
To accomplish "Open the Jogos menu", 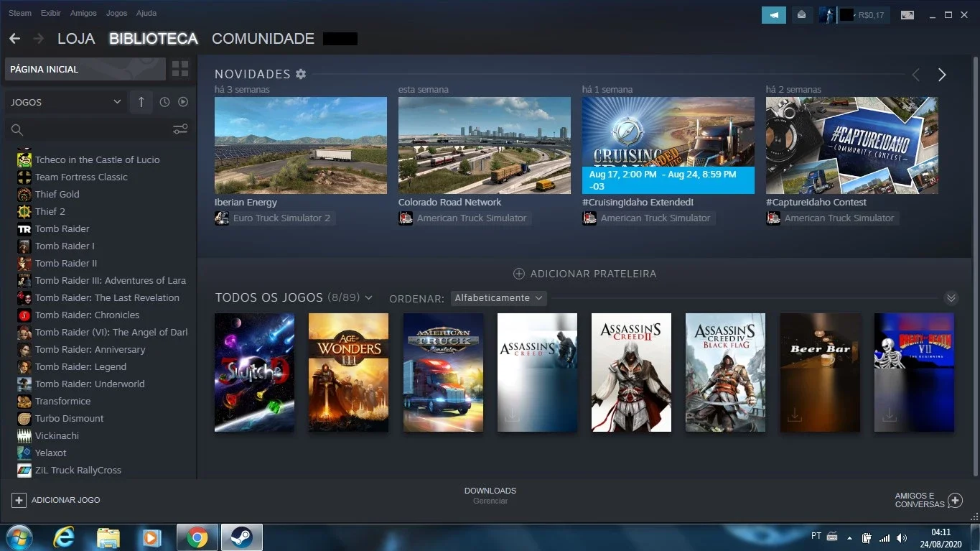I will [x=116, y=13].
